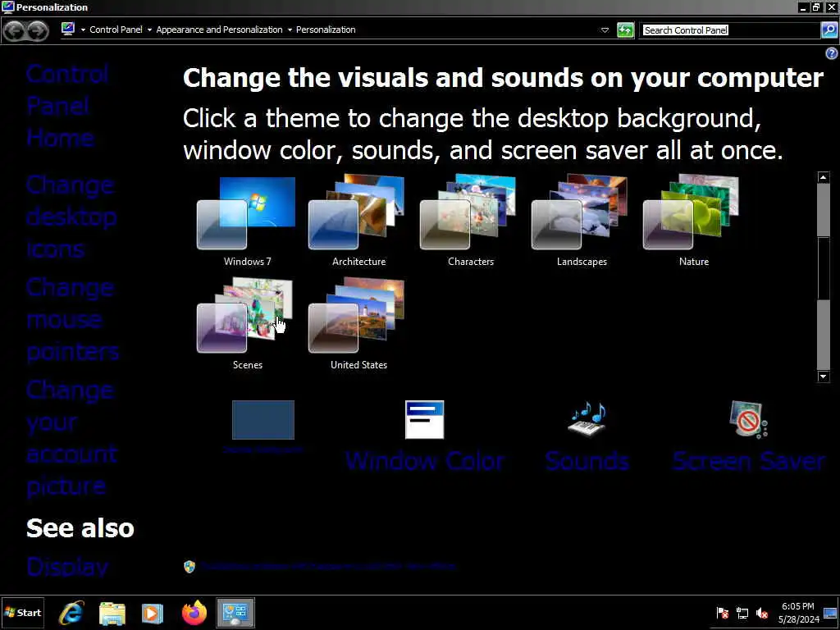The width and height of the screenshot is (840, 630).
Task: Click the Personalization title bar icon
Action: tap(7, 7)
